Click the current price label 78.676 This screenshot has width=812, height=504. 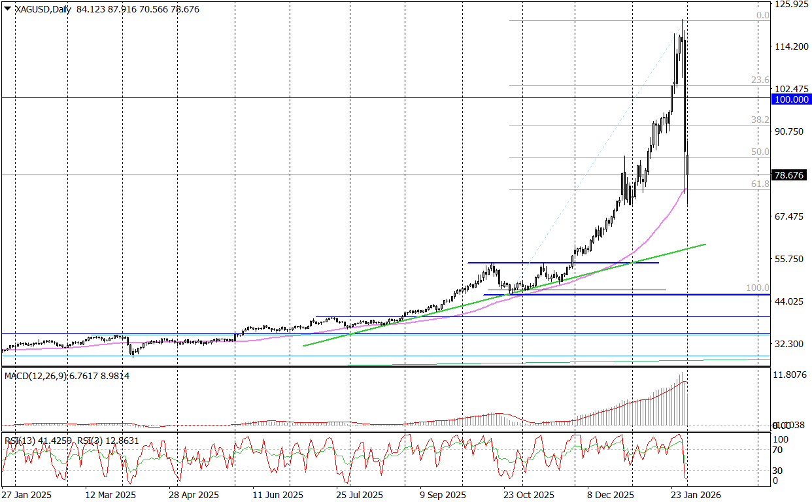pos(790,175)
